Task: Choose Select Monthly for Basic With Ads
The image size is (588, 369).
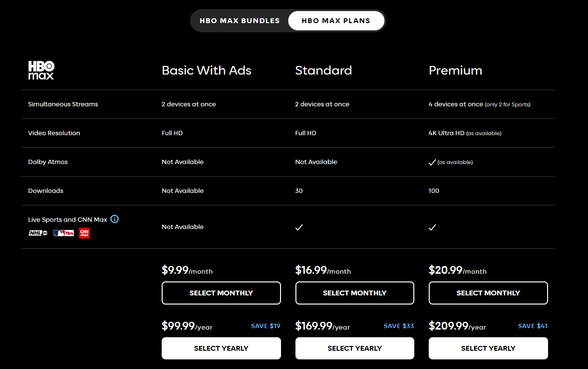Action: 221,293
